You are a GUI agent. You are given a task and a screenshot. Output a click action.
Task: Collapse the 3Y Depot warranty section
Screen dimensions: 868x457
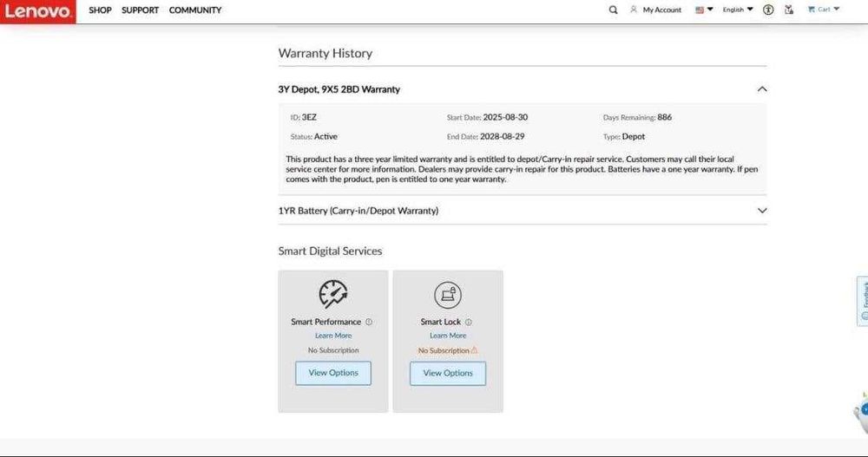[762, 89]
